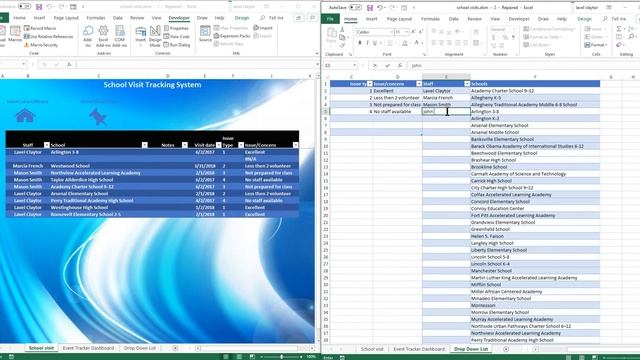This screenshot has height=360, width=640.
Task: Click Macro Security warning icon
Action: pos(27,45)
